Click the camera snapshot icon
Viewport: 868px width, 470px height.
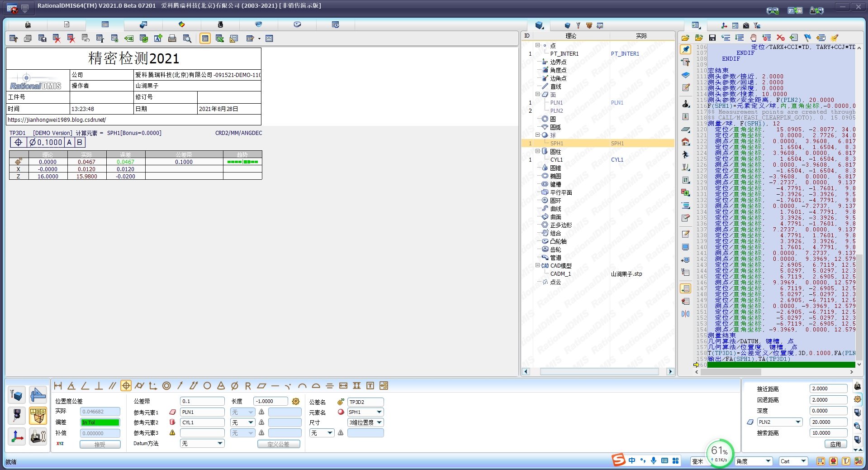point(746,26)
